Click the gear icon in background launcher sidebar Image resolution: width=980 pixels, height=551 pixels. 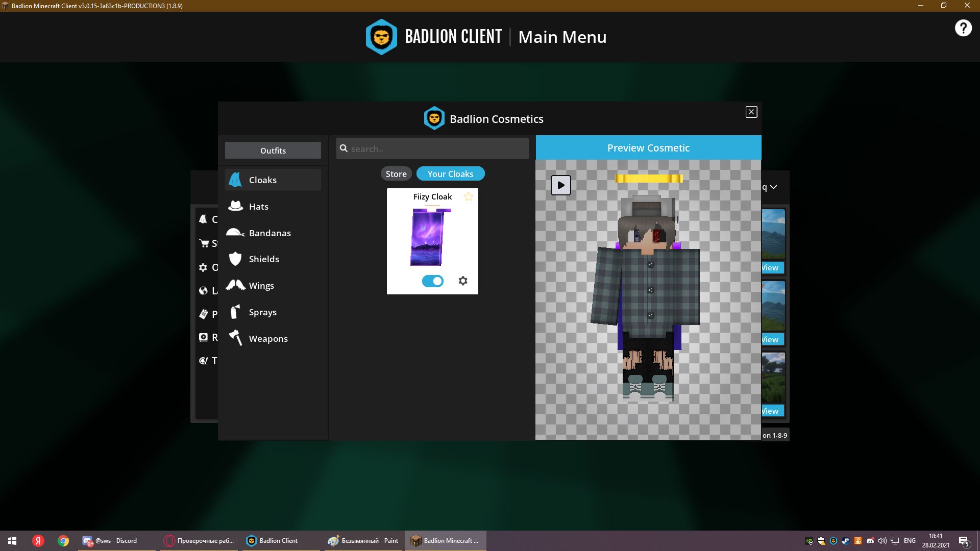[x=203, y=267]
